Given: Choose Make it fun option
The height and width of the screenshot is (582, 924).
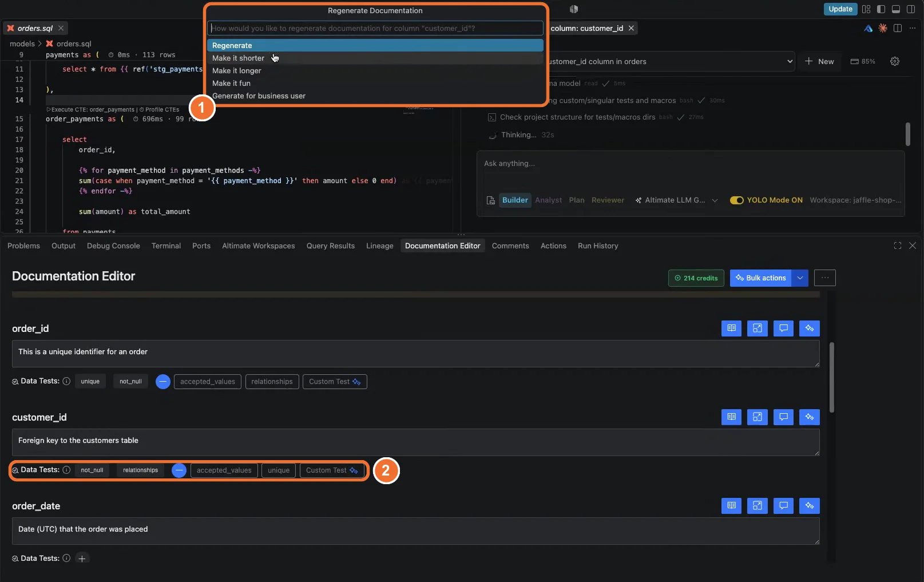Looking at the screenshot, I should [375, 83].
